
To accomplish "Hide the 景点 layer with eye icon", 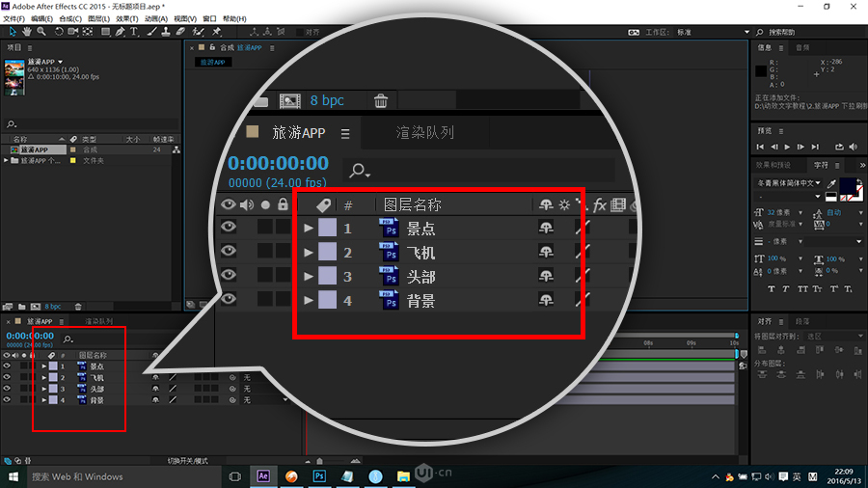I will 7,366.
